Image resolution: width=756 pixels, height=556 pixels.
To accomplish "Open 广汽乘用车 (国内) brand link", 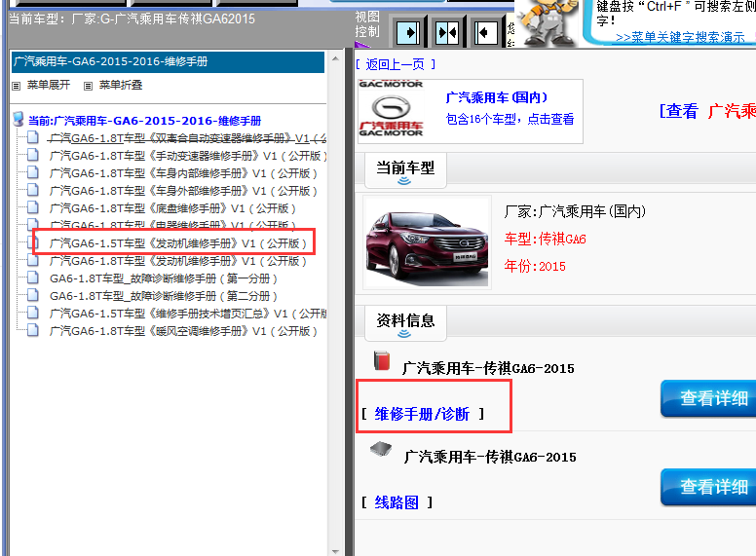I will pyautogui.click(x=497, y=97).
